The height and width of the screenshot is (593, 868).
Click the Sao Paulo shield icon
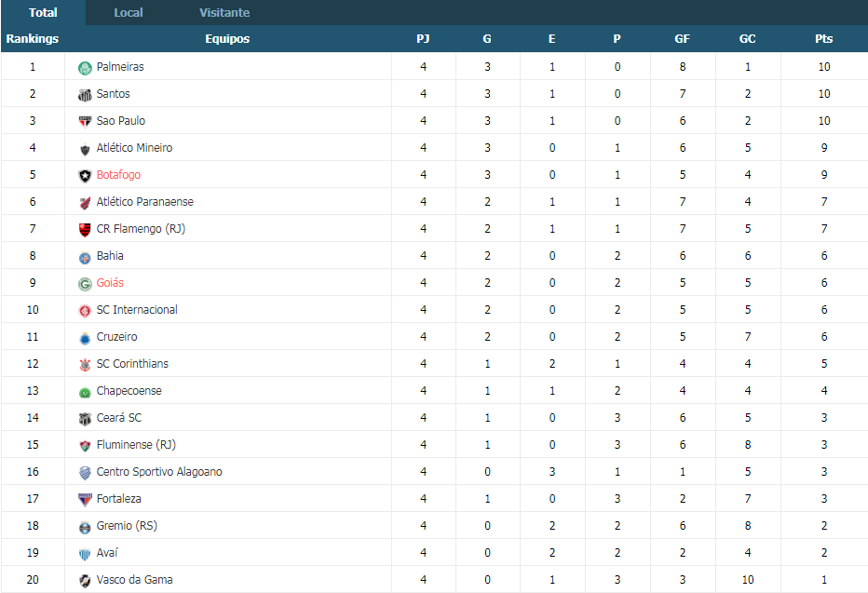(x=85, y=122)
